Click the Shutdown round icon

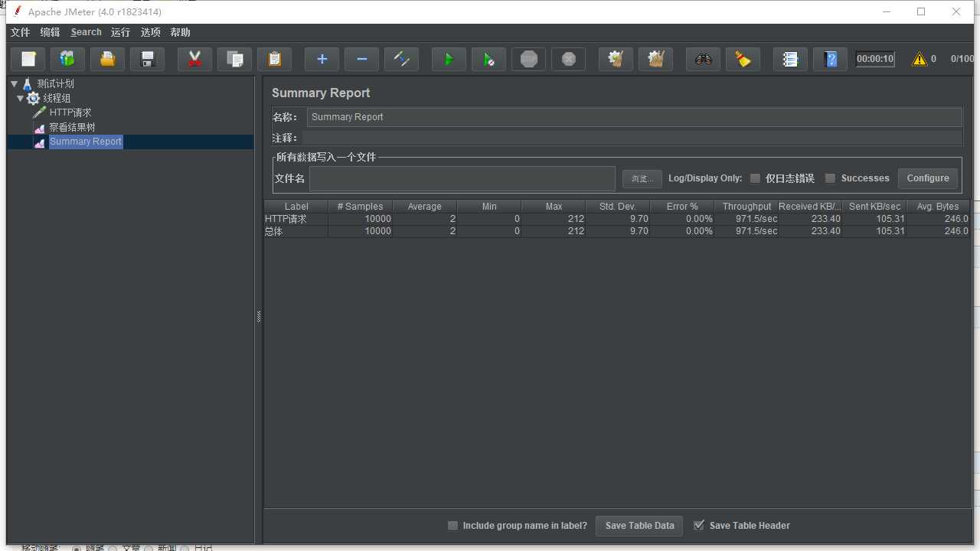[x=569, y=59]
